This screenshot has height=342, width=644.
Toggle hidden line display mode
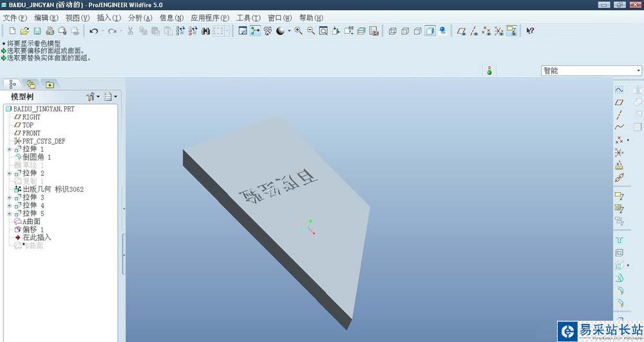(405, 31)
